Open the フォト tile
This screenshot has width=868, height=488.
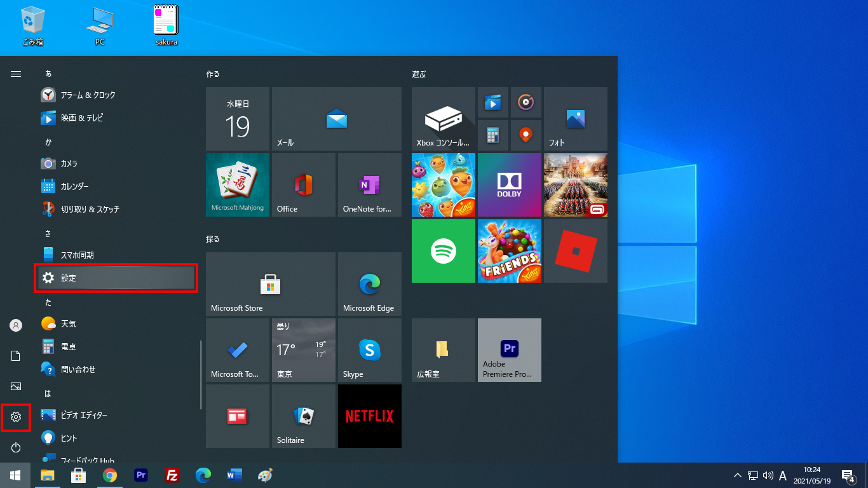click(576, 119)
